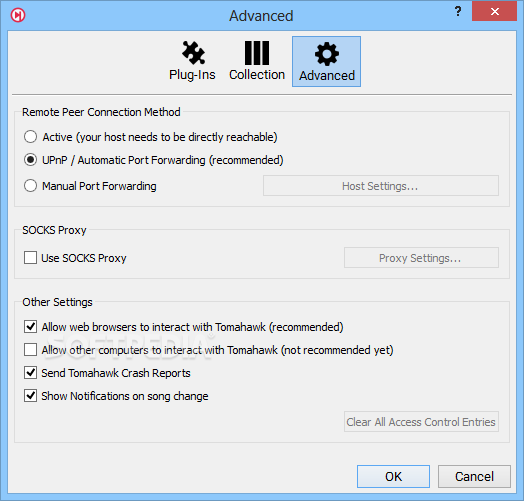
Task: Switch to the Collection tab
Action: coord(257,61)
